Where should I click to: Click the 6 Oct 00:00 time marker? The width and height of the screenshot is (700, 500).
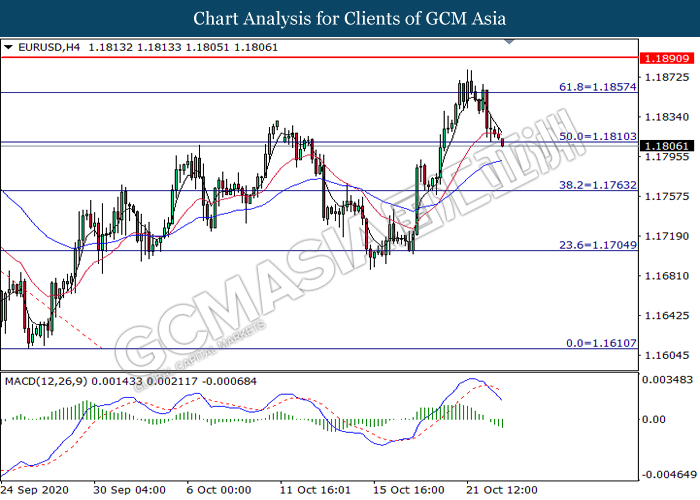point(219,490)
